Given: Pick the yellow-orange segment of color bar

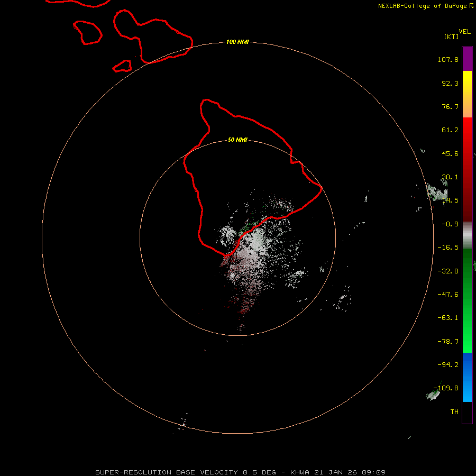Looking at the screenshot, I should click(467, 94).
